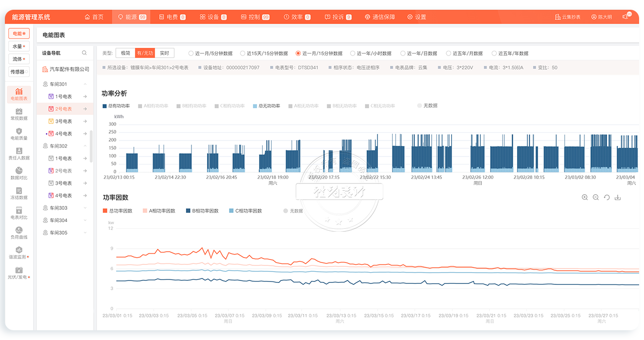Toggle the B相功率因数 legend swatch
This screenshot has width=644, height=340.
point(188,211)
